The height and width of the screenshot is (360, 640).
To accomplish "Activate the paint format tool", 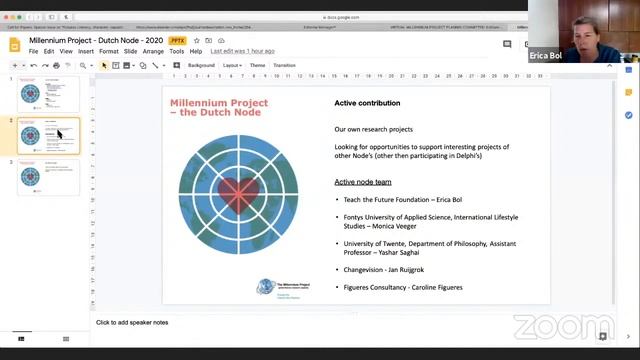I will (x=68, y=65).
